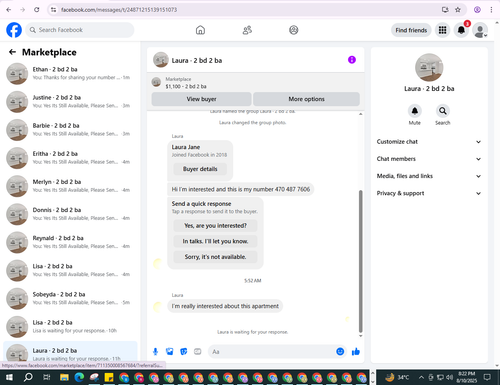Open the Eritha - 2 bd 2 ba conversation

click(70, 158)
